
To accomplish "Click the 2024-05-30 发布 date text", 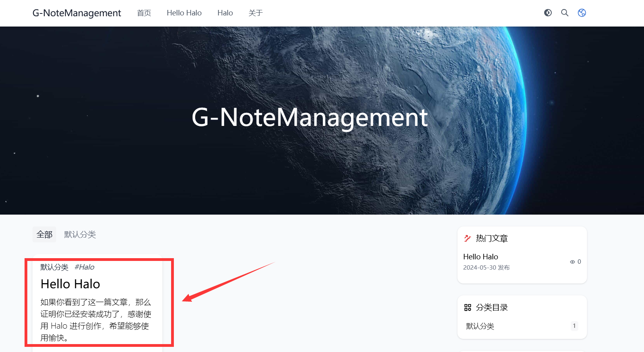I will pyautogui.click(x=486, y=268).
